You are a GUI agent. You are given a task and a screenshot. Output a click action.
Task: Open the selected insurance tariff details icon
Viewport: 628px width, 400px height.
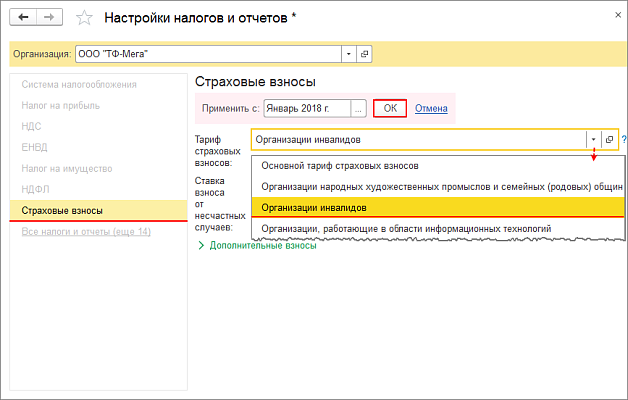click(609, 140)
